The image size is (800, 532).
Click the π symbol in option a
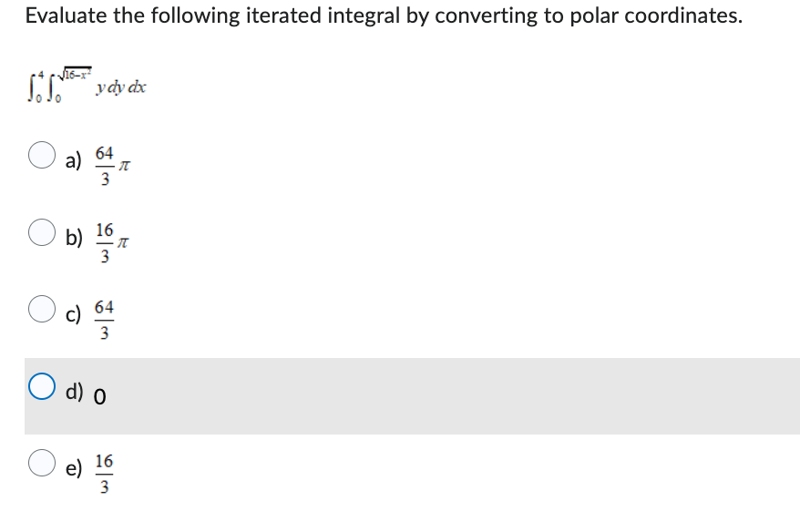coord(124,164)
